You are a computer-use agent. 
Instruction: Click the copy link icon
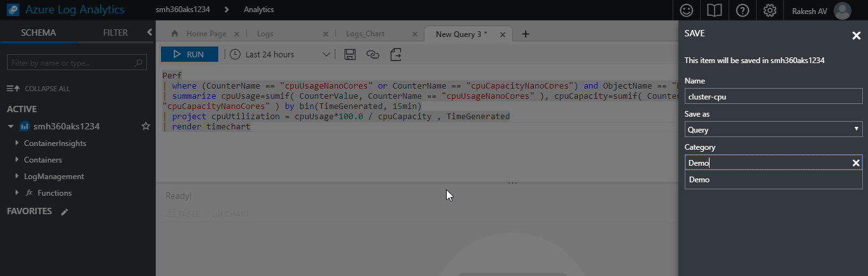pyautogui.click(x=373, y=54)
